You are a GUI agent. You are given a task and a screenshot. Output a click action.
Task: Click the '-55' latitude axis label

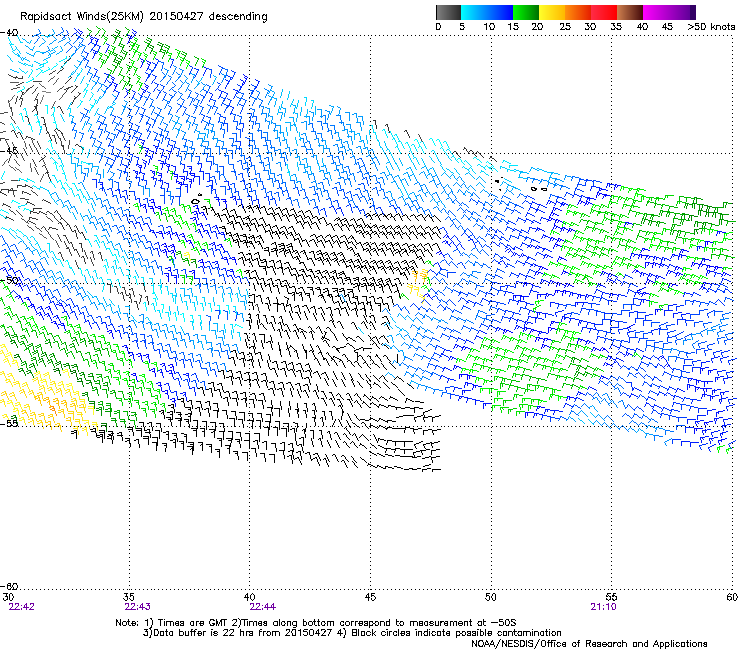click(x=9, y=423)
